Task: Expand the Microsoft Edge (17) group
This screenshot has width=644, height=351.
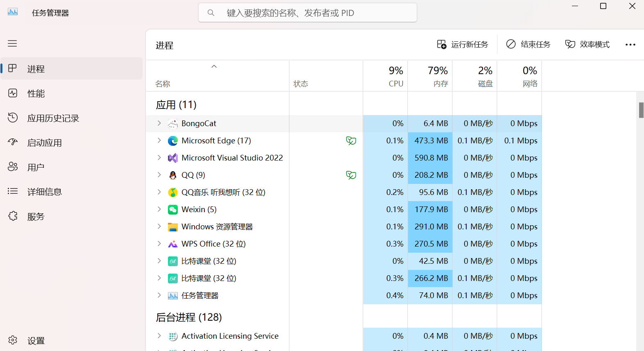Action: 159,140
